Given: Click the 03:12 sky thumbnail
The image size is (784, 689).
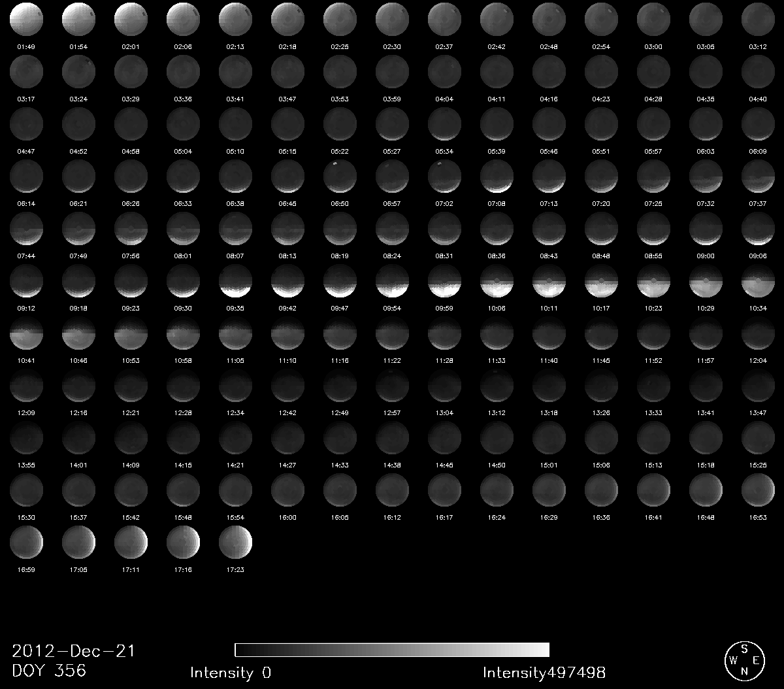Looking at the screenshot, I should (x=758, y=19).
